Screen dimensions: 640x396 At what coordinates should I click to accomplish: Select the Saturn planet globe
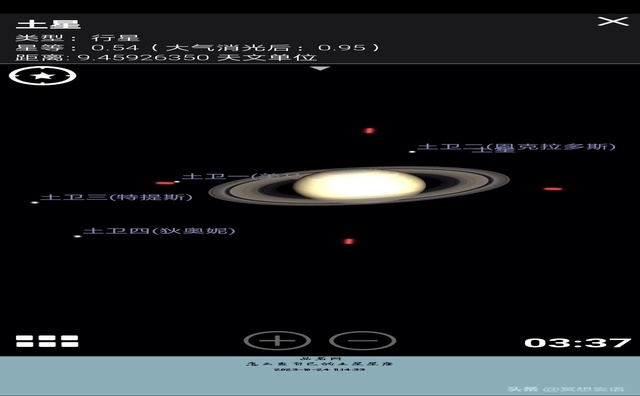tap(359, 185)
